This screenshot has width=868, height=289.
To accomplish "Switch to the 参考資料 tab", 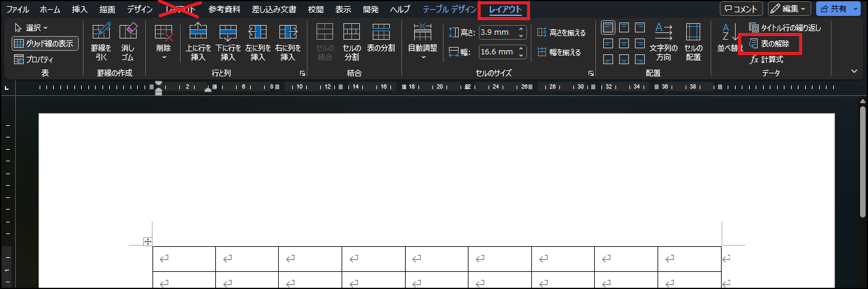I will (x=224, y=9).
